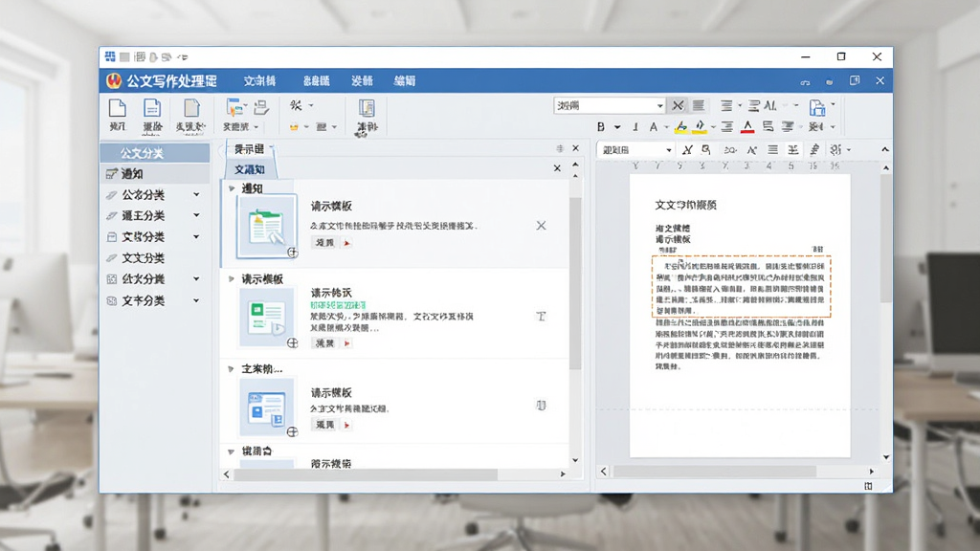Click the yellow highlighter color icon

[x=681, y=127]
